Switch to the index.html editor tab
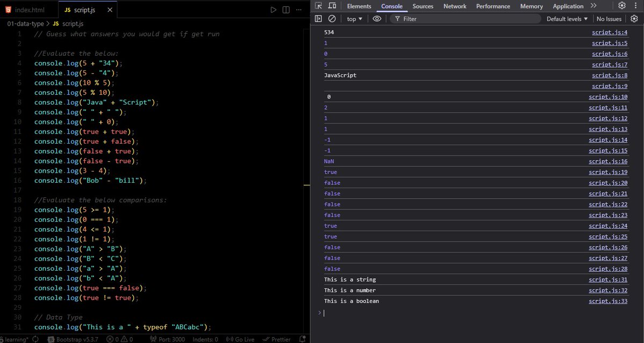Viewport: 644px width, 343px height. tap(30, 10)
